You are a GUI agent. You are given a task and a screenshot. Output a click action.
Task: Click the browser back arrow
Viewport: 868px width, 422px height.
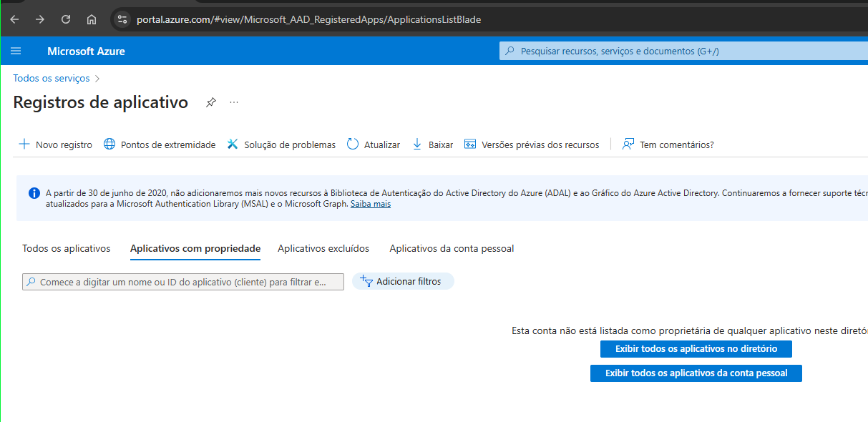[x=14, y=19]
